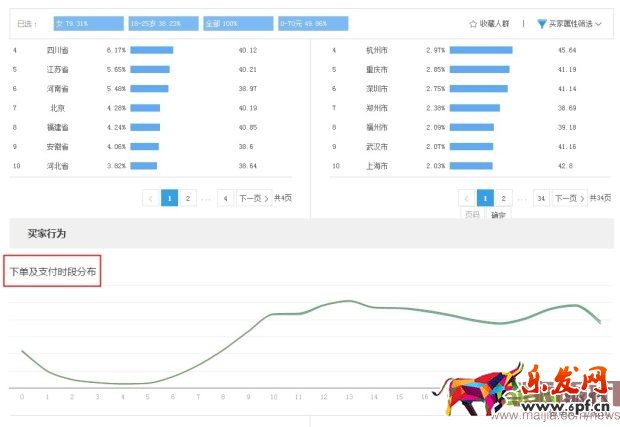The width and height of the screenshot is (620, 427).
Task: Expand the 买家属性筛选 dropdown arrow
Action: click(x=599, y=23)
